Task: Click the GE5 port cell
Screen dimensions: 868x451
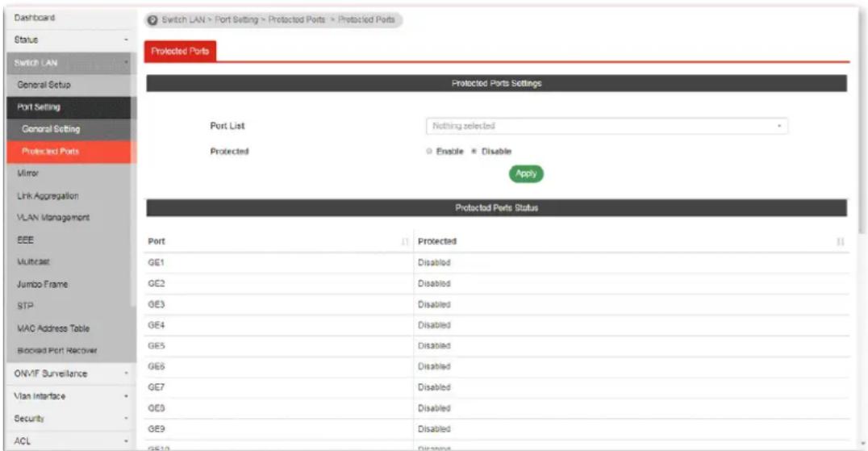Action: (x=278, y=346)
